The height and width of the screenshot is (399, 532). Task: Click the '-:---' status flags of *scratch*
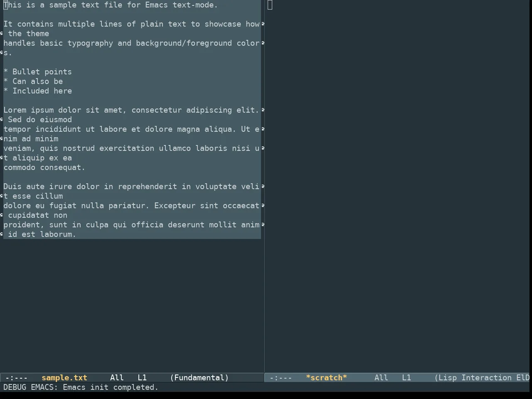point(281,378)
